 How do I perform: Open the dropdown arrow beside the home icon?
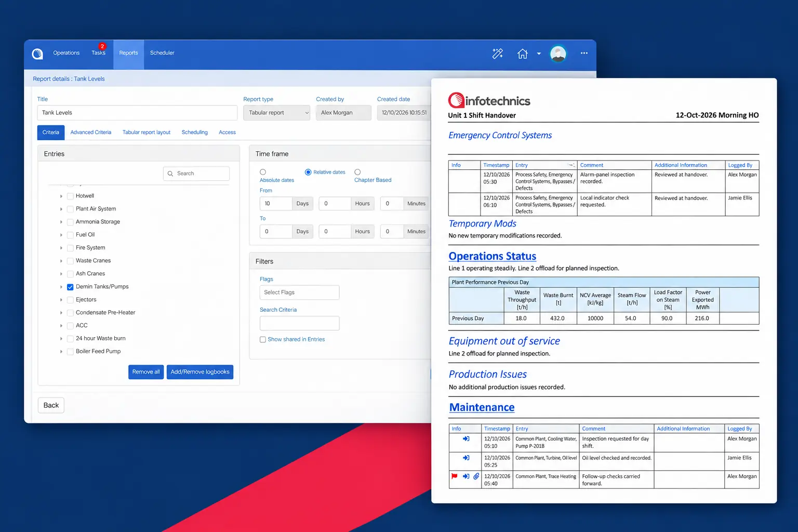click(539, 54)
